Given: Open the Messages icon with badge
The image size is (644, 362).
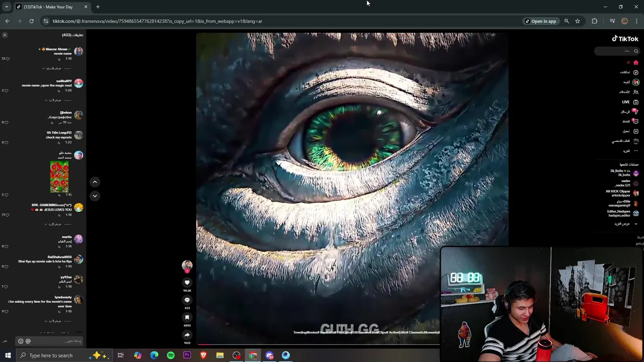Looking at the screenshot, I should coord(635,112).
